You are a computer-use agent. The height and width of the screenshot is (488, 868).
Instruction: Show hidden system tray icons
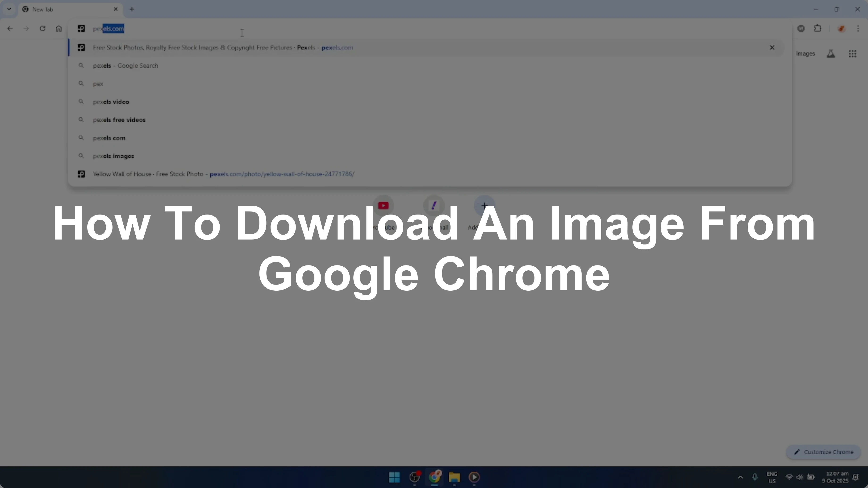coord(740,477)
